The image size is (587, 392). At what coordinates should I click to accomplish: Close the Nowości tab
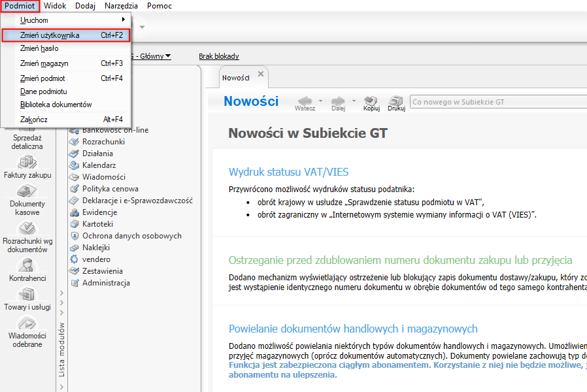tap(261, 74)
